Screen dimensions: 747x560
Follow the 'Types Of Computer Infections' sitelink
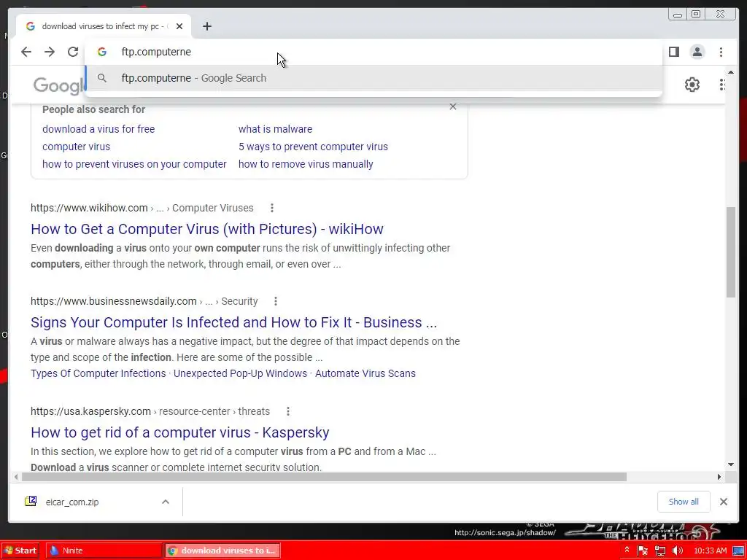tap(98, 373)
